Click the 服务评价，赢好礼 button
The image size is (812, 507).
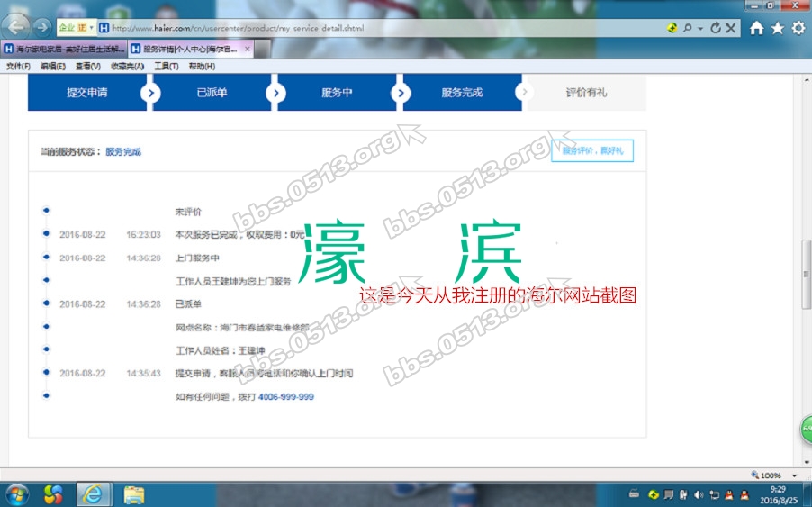592,151
